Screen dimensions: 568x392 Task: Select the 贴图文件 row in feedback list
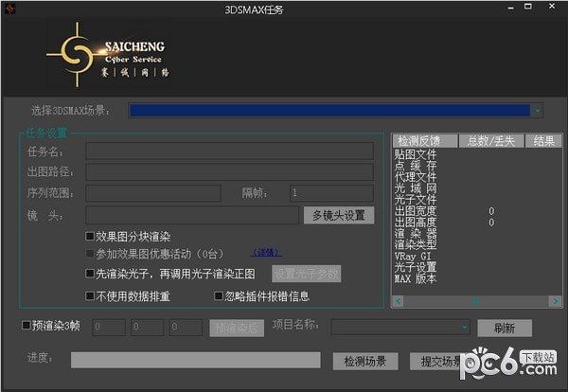477,154
